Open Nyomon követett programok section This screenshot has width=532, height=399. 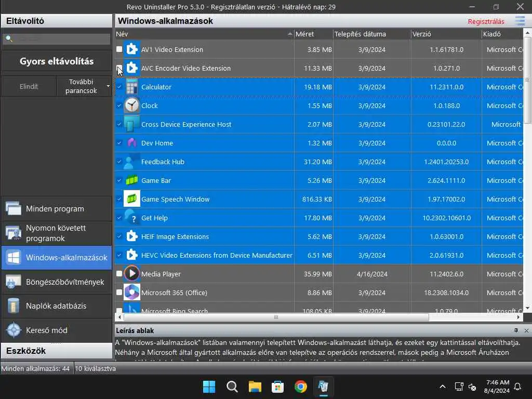point(57,233)
